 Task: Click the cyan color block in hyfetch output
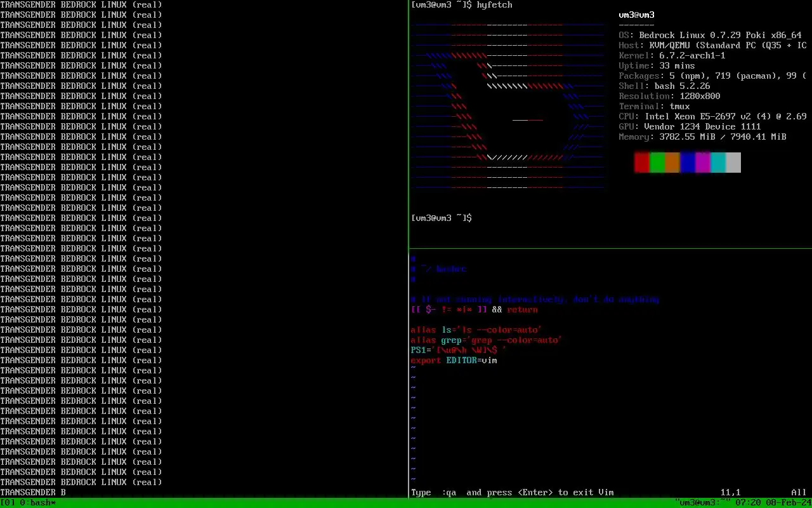point(718,162)
